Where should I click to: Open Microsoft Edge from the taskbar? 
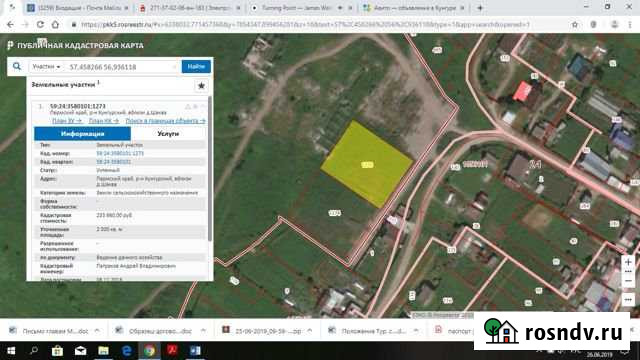click(127, 351)
